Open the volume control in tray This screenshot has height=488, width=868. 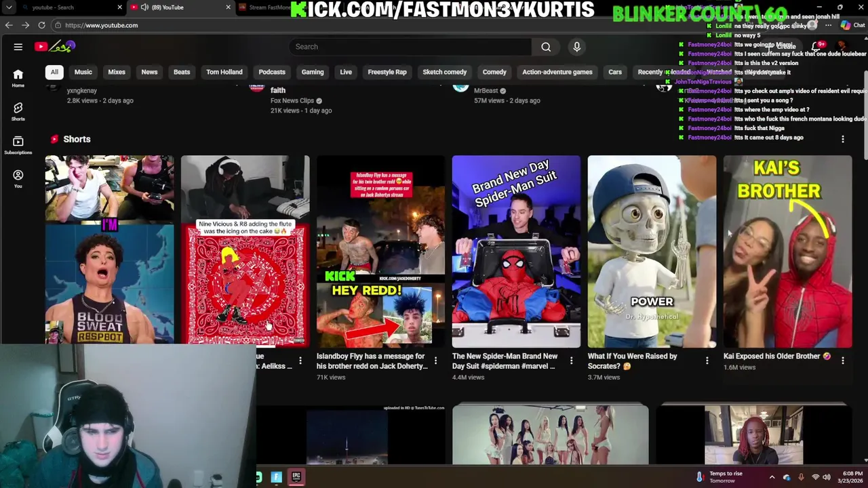[827, 477]
